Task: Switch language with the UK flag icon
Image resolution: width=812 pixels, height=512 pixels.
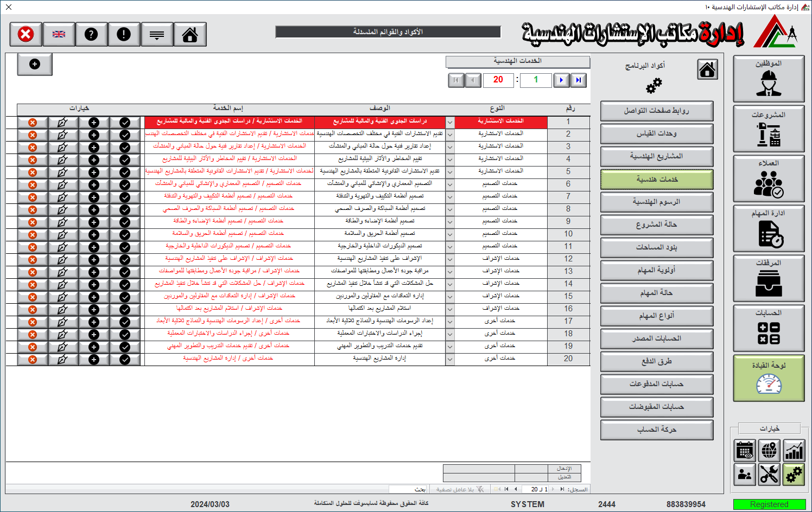Action: pos(59,34)
